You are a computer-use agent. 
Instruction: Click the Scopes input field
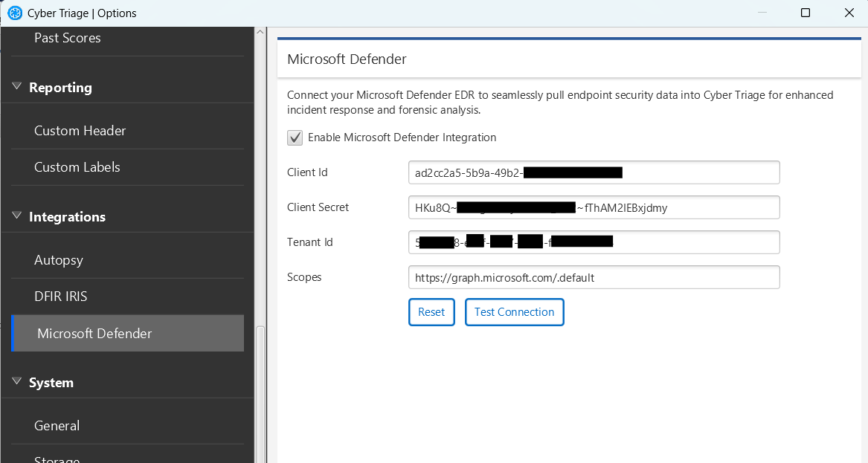594,276
